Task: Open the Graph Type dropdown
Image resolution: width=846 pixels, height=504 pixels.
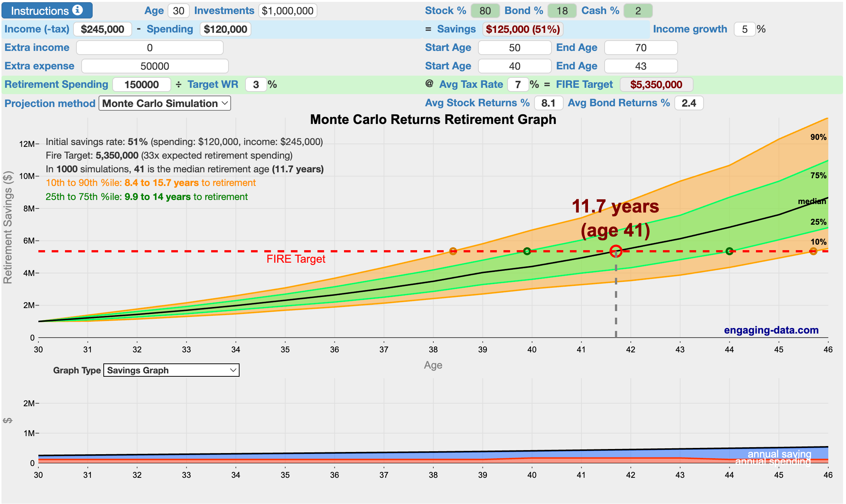Action: pos(171,370)
